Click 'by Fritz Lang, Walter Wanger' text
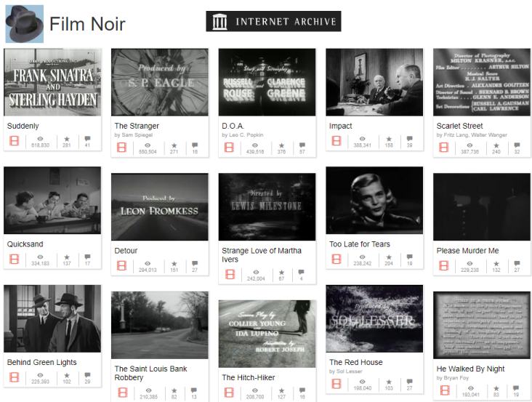Screen dimensions: 532x402 472,135
